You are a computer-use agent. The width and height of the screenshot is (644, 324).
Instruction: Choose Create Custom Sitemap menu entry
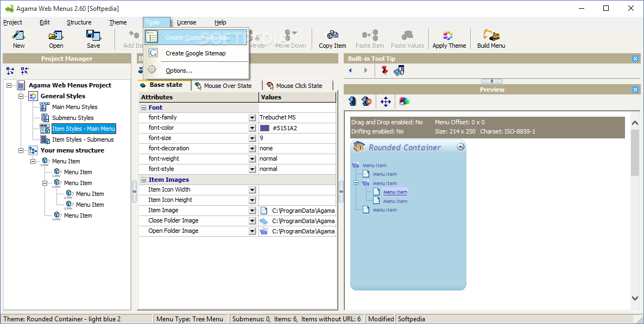(x=196, y=37)
